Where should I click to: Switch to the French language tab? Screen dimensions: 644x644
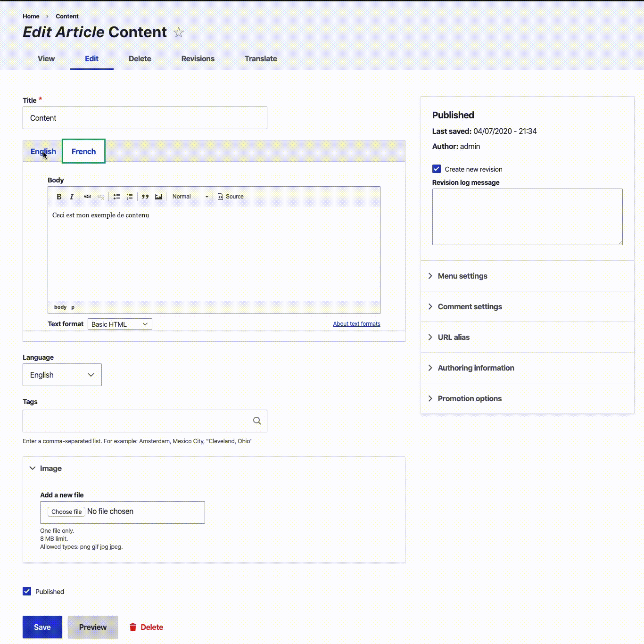tap(83, 151)
